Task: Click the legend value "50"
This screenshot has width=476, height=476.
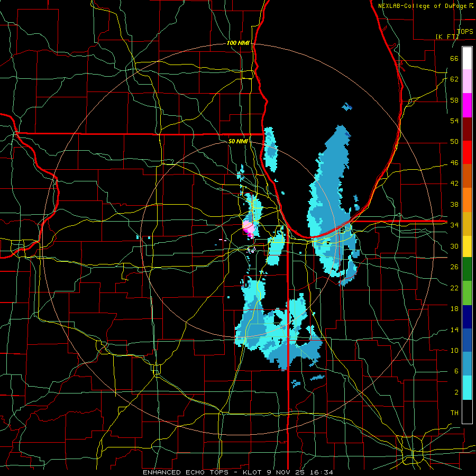Action: click(x=454, y=142)
